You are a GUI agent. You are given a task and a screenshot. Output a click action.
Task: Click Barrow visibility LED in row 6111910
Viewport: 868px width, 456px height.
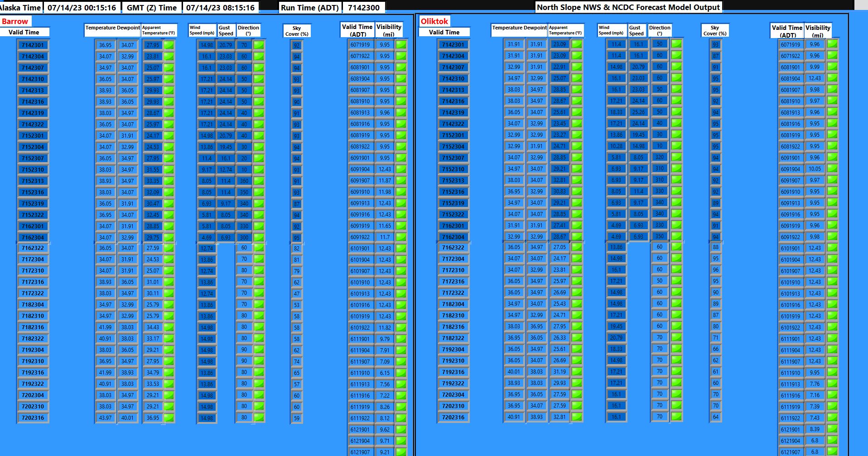click(401, 373)
